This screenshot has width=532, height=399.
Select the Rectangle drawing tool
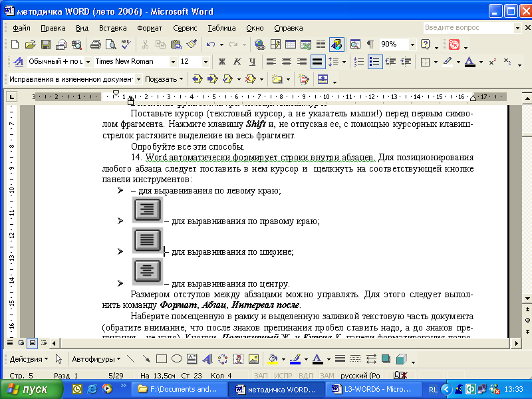161,359
